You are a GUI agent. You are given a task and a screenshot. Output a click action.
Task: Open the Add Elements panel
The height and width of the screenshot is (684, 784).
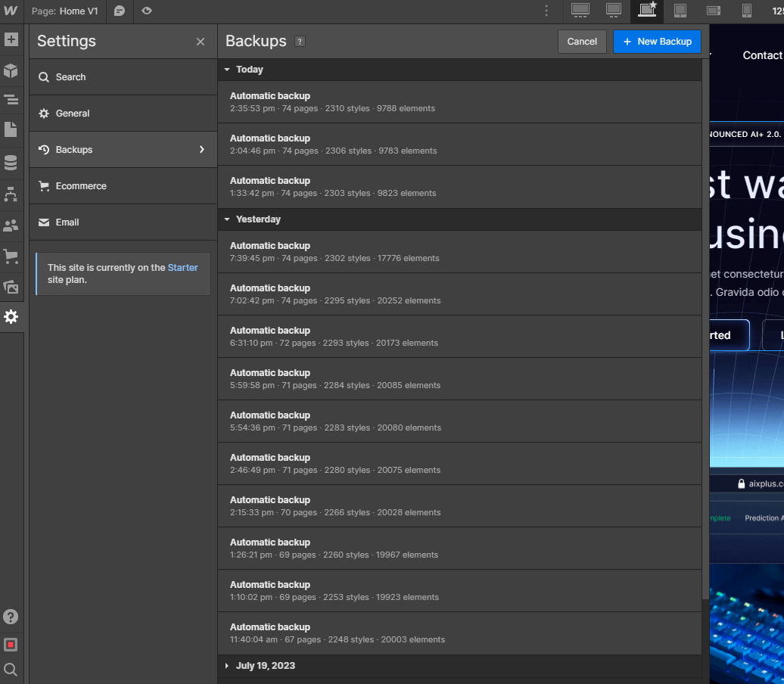(11, 39)
